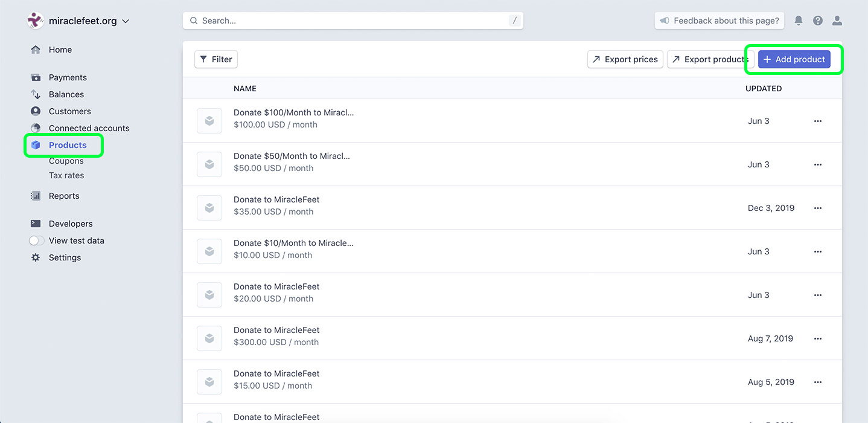Screen dimensions: 868x423
Task: Open Donate to MiracleFeet above the $20.00 price
Action: (276, 286)
